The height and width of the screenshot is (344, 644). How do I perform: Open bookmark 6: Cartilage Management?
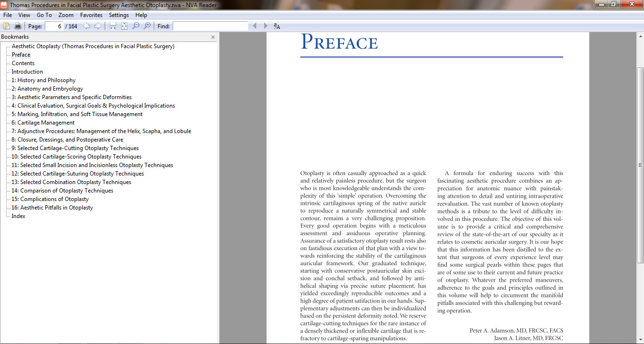(x=43, y=123)
